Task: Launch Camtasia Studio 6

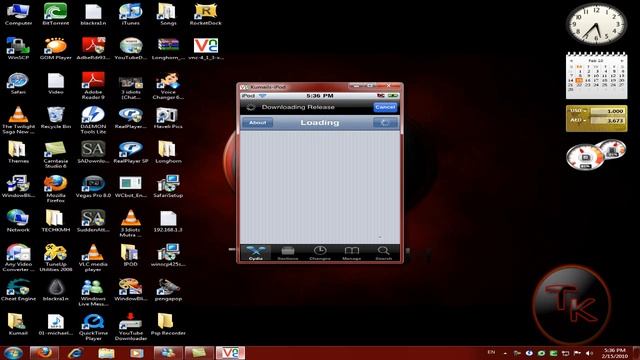Action: point(56,154)
